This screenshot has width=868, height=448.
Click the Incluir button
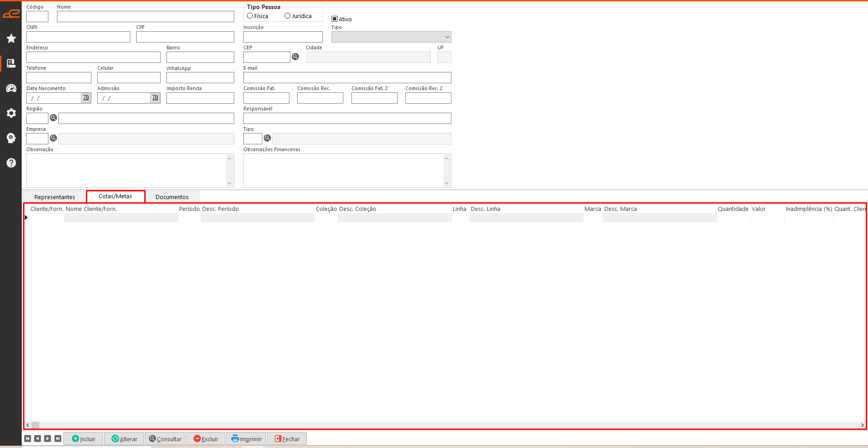(x=84, y=439)
